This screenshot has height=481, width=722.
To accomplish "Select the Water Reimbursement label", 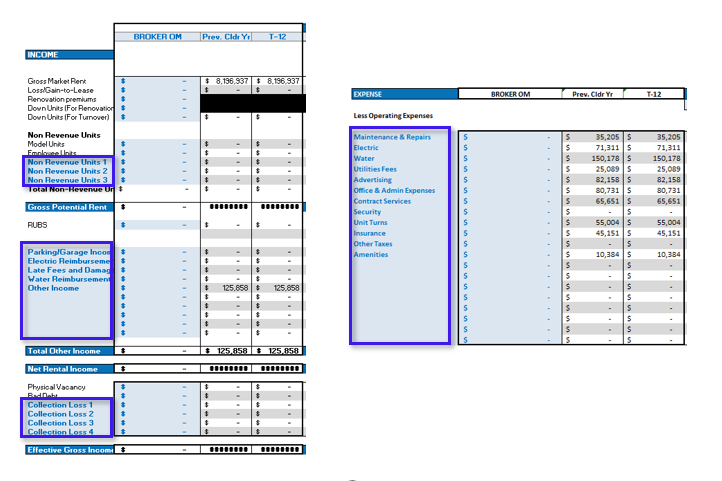I will [x=69, y=279].
